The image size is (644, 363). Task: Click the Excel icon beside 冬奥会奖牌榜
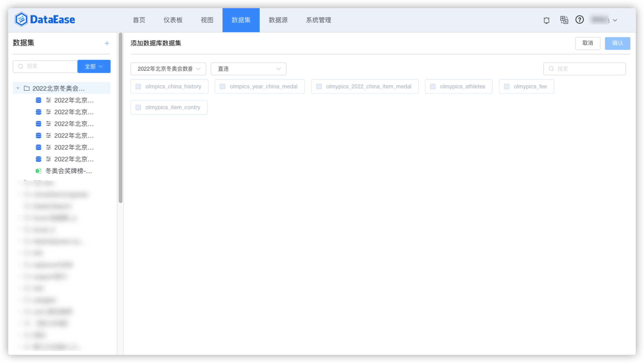point(39,171)
